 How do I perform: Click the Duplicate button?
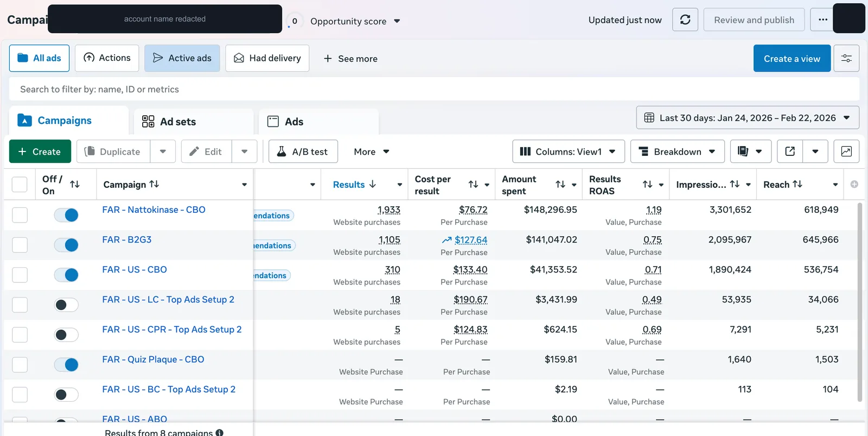click(113, 151)
